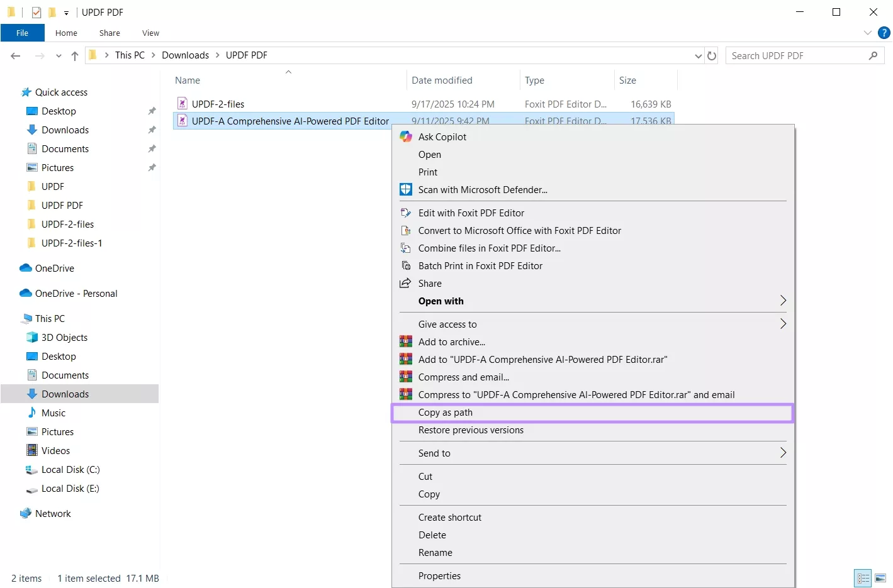Click the Forward navigation arrow
The width and height of the screenshot is (893, 588).
tap(40, 56)
